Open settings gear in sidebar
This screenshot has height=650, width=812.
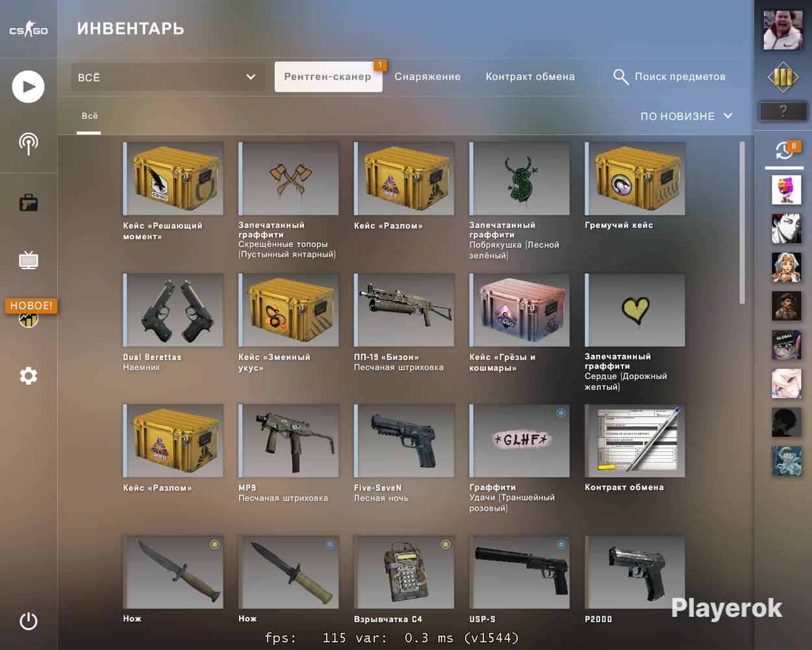[29, 376]
